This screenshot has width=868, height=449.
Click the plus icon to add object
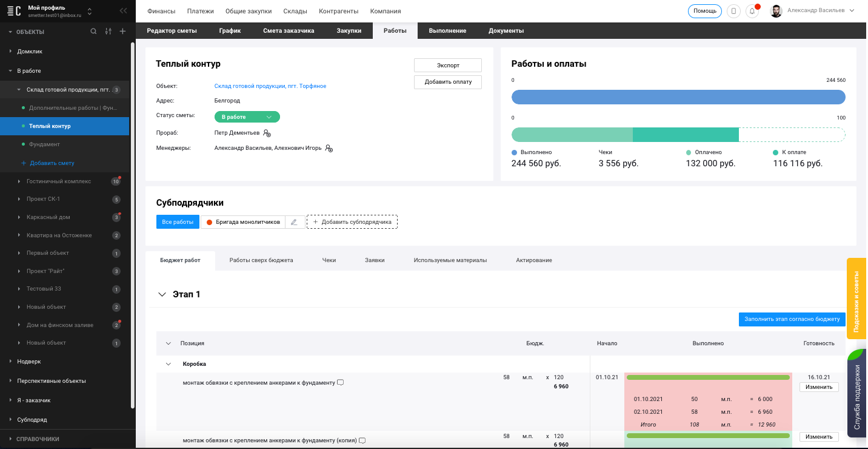122,32
